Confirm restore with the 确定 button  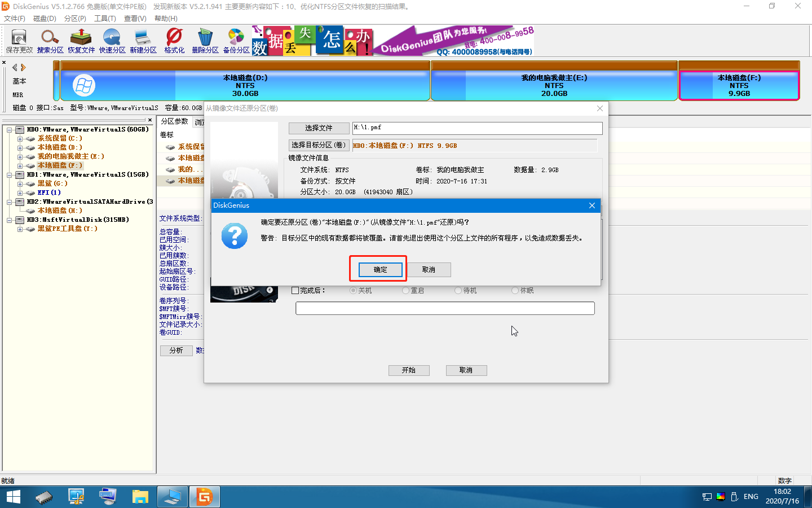tap(381, 270)
